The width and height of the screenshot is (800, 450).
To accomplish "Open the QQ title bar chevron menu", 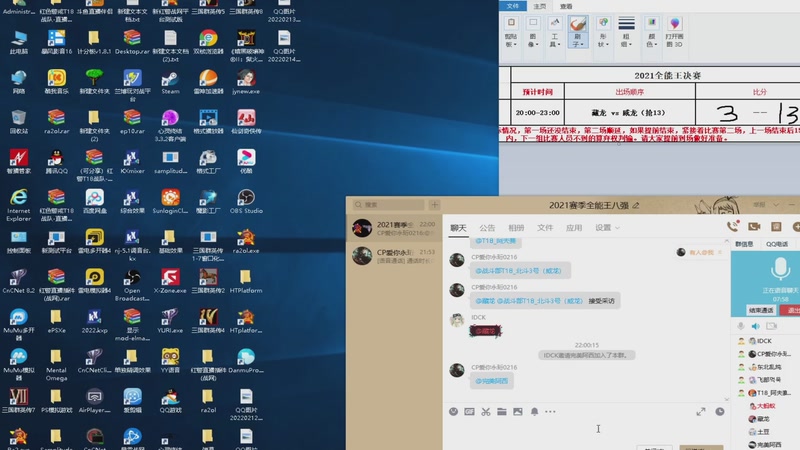I will [776, 205].
